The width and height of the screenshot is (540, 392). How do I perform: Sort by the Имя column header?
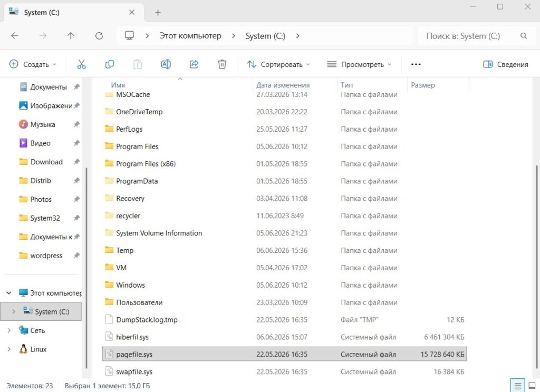pos(118,85)
